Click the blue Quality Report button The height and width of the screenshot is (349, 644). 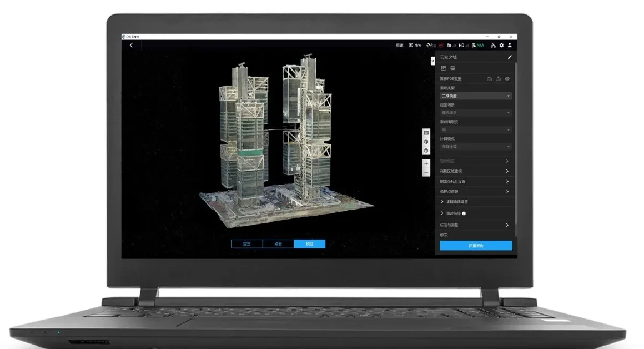[475, 245]
